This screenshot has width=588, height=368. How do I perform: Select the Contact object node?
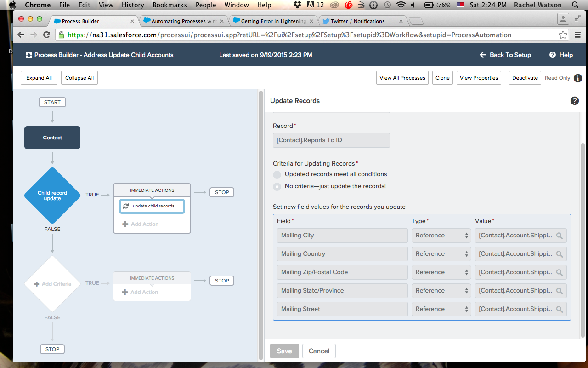point(52,138)
